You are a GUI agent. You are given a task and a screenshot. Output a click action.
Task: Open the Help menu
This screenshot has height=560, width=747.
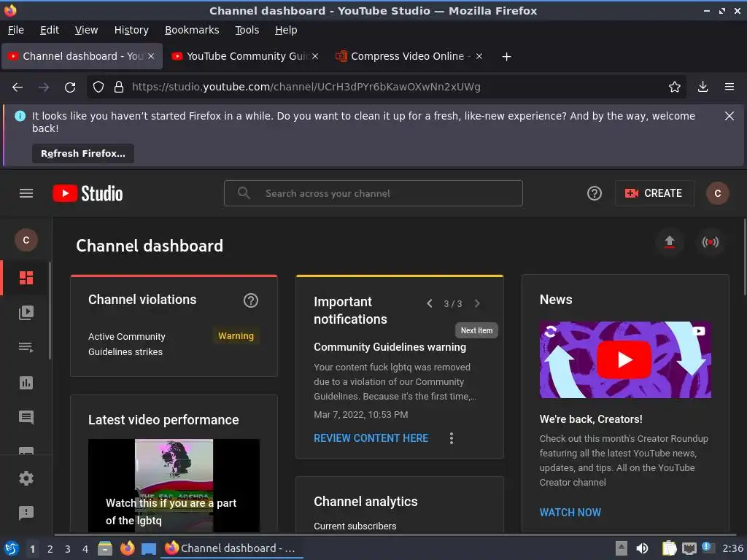pos(286,30)
